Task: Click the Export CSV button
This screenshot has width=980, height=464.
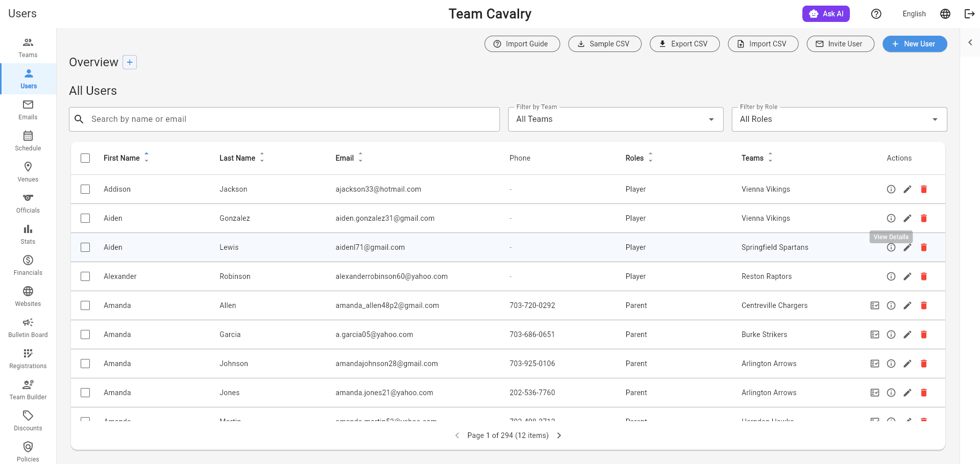Action: pos(684,44)
